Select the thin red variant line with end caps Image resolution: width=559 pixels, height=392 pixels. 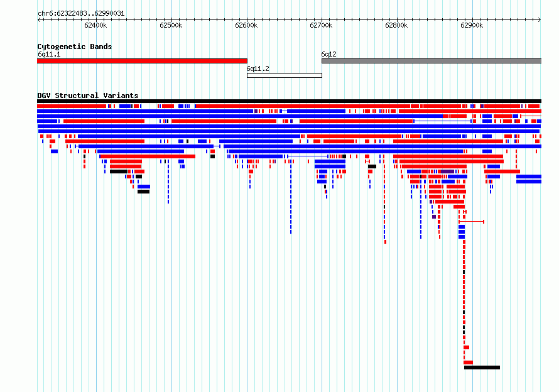tap(471, 222)
